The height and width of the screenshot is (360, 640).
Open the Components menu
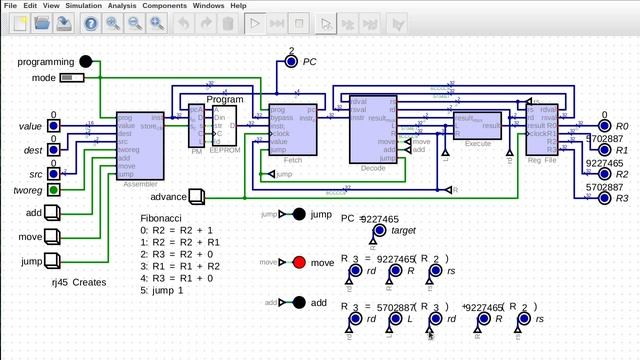click(164, 6)
